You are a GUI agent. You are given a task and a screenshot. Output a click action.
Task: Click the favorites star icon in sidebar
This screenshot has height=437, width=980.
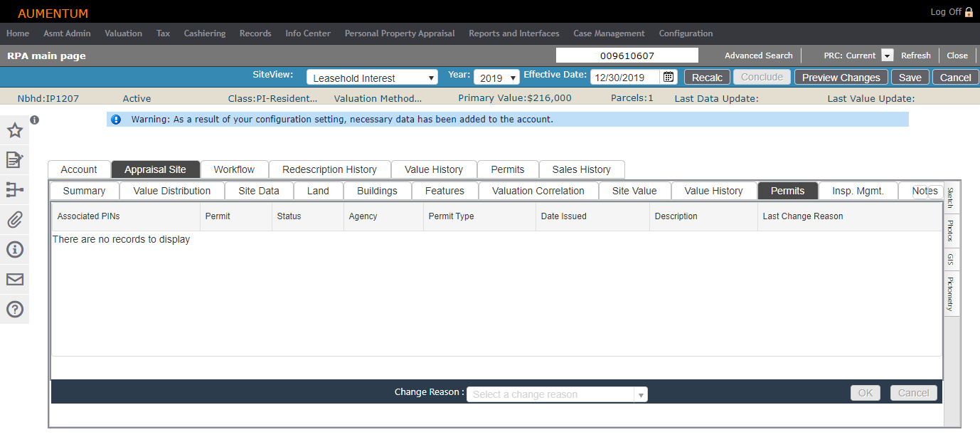pyautogui.click(x=14, y=130)
